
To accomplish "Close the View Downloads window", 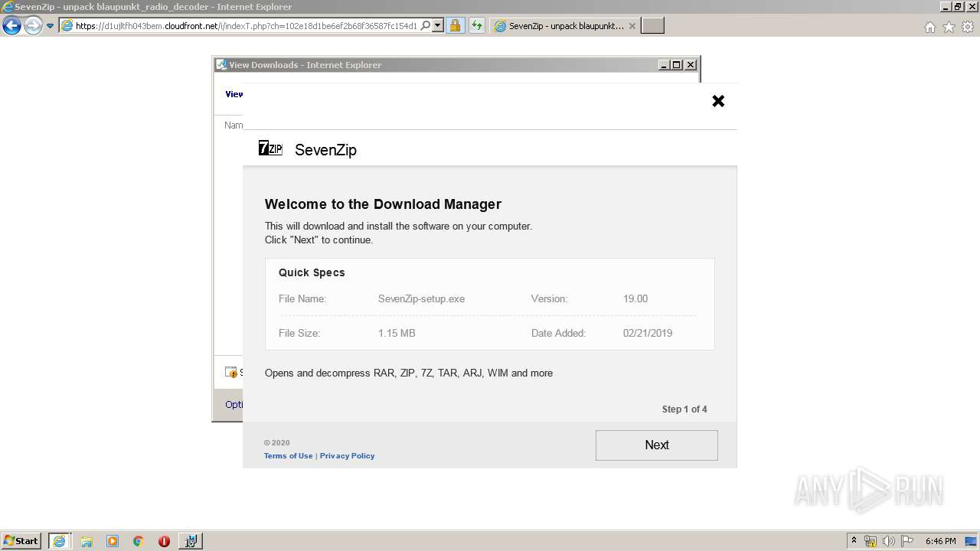I will pyautogui.click(x=691, y=65).
